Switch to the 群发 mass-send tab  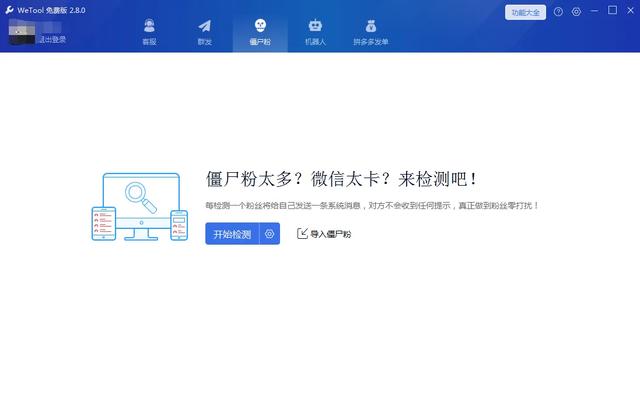pos(204,32)
